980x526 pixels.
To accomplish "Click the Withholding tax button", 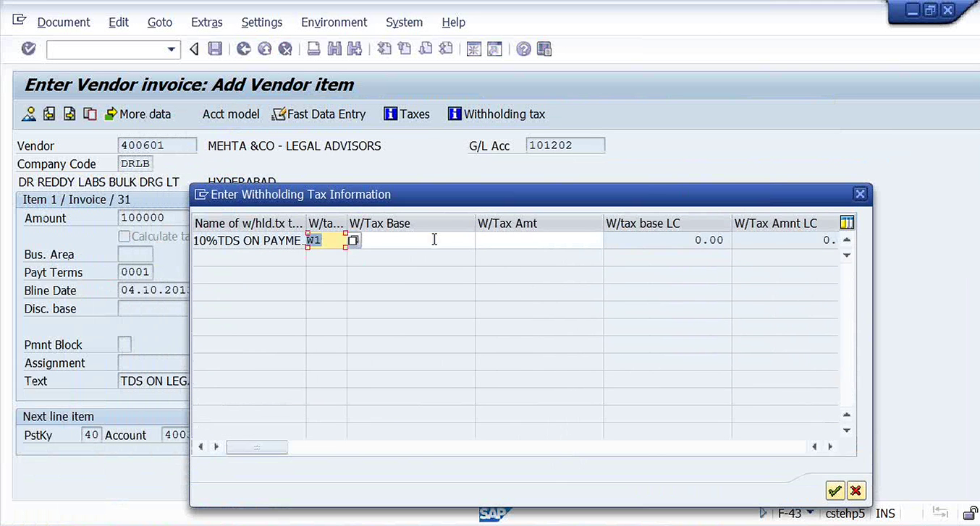I will [497, 114].
